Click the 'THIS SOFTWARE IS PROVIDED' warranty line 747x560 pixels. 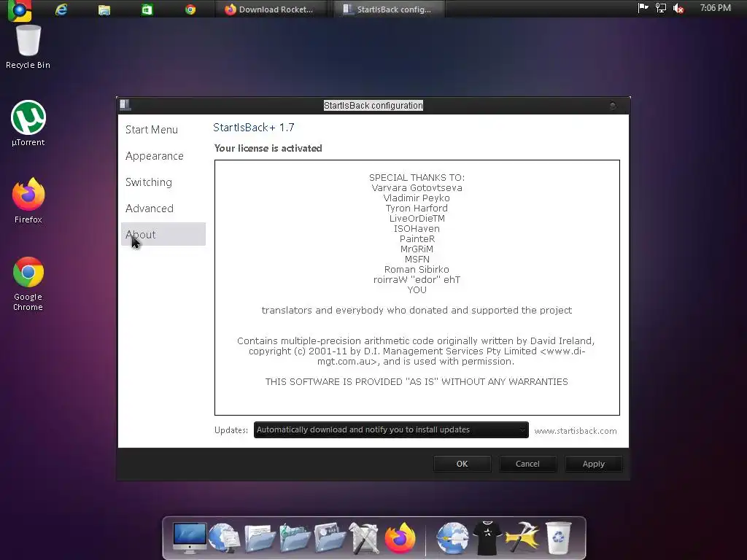(x=417, y=382)
